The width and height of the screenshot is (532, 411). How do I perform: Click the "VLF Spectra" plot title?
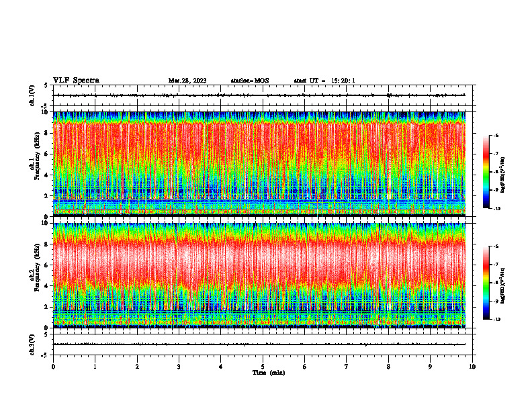76,81
